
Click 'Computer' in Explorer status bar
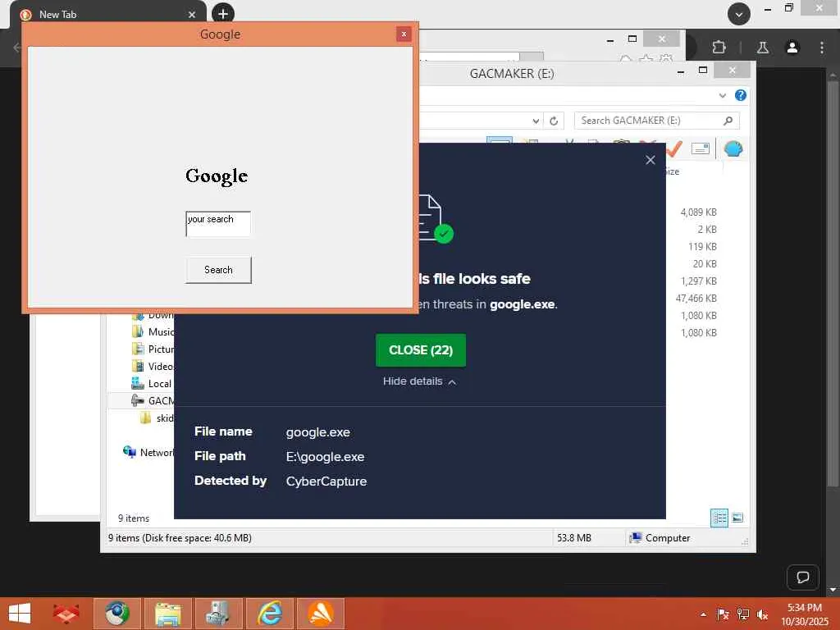pos(660,538)
